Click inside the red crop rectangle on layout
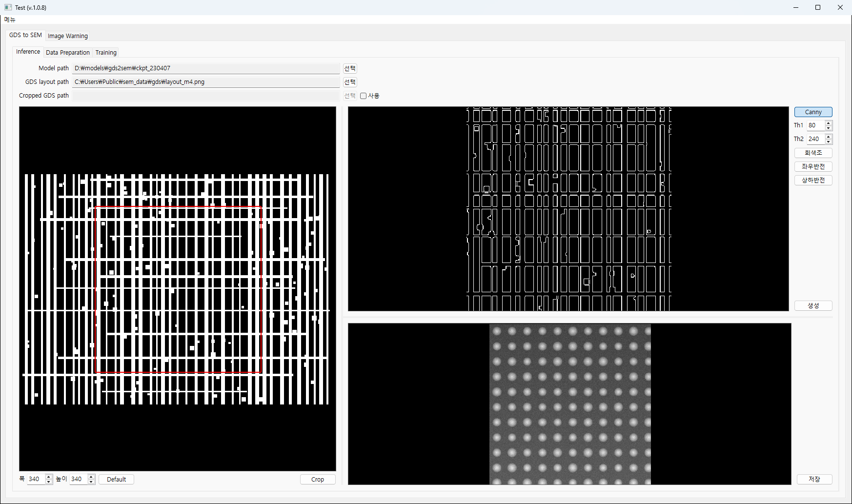This screenshot has height=504, width=852. [178, 289]
